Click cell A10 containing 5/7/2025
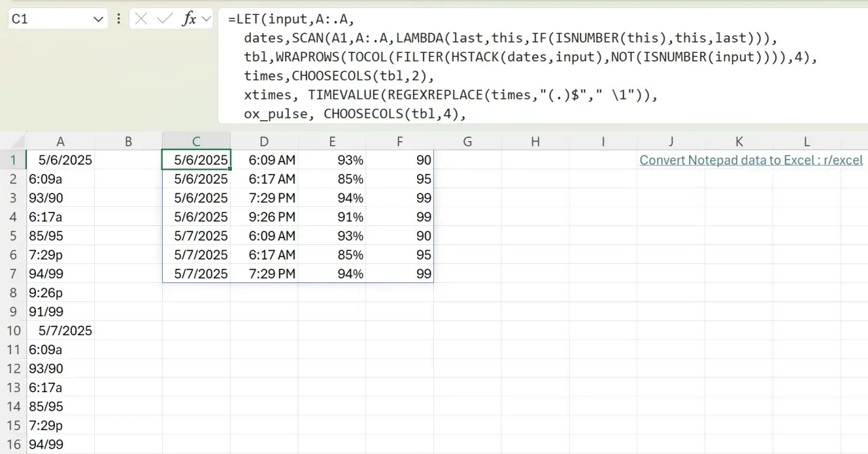 (60, 331)
